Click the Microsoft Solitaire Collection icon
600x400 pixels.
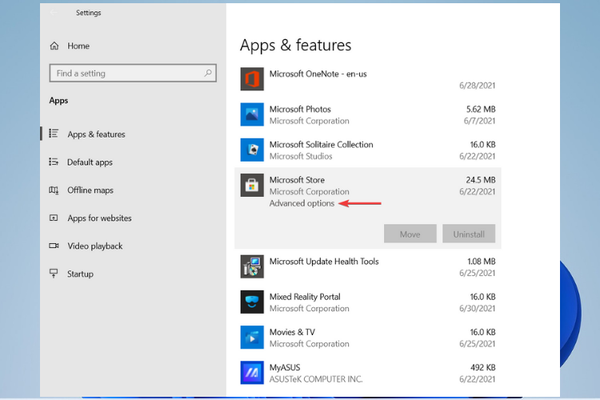[252, 150]
